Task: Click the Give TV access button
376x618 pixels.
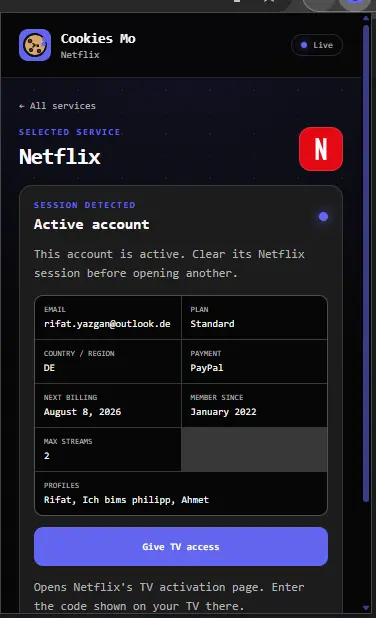Action: pyautogui.click(x=181, y=547)
